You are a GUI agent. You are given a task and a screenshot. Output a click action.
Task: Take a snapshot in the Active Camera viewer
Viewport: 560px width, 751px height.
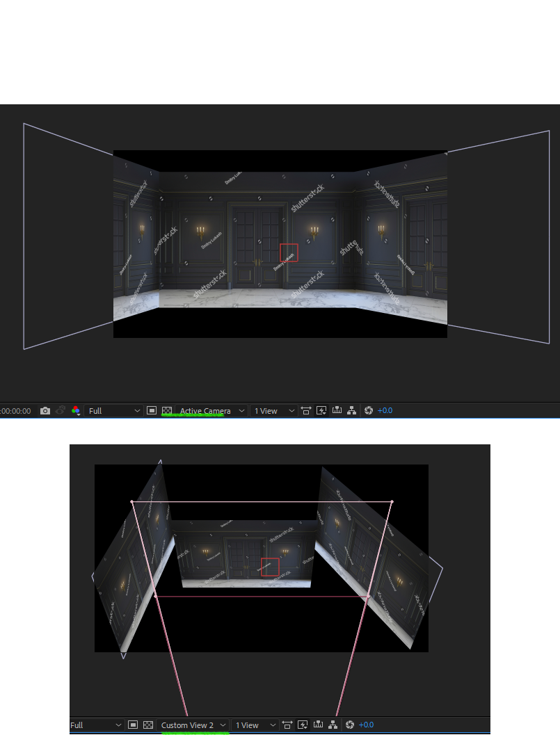point(45,410)
